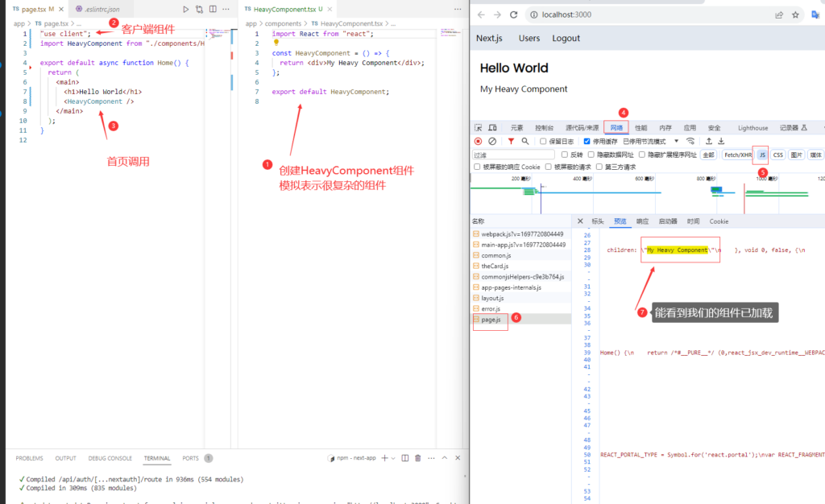Add a new terminal with plus
This screenshot has height=504, width=825.
coord(384,458)
